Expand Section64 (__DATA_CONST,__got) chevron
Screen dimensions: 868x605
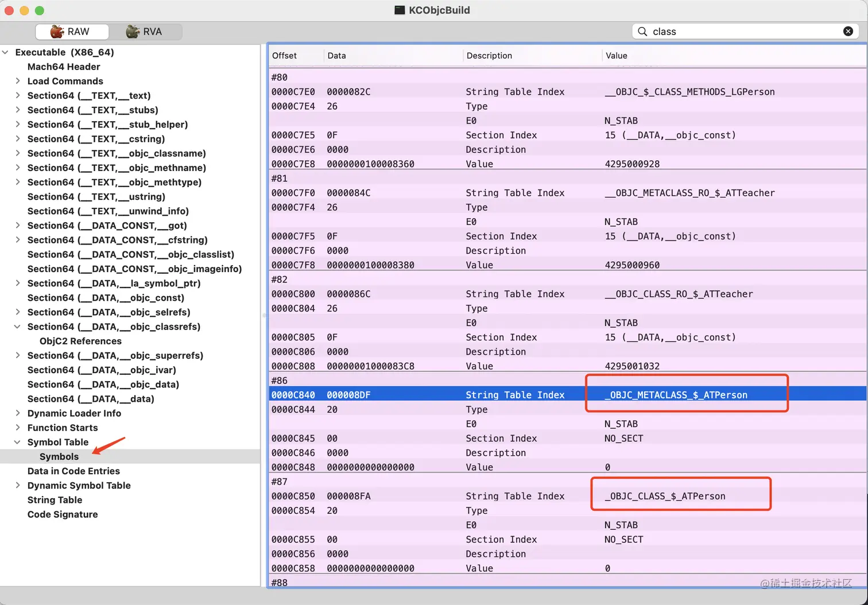17,226
